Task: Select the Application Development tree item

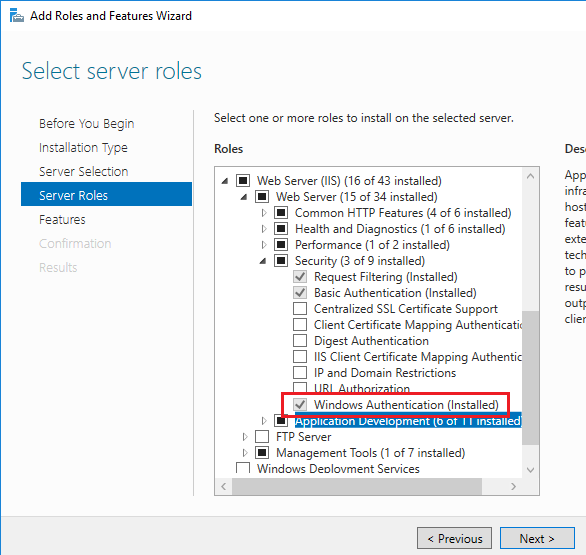Action: click(x=408, y=421)
